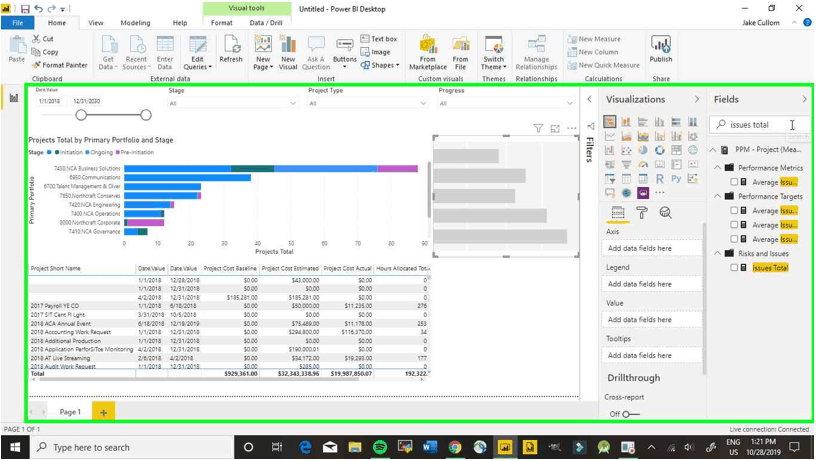Select the funnel visualization

(626, 164)
